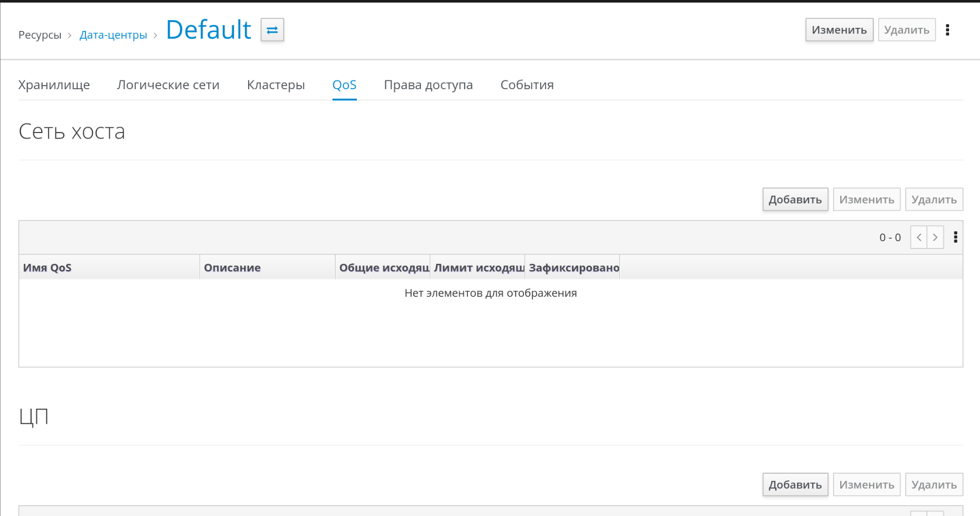The image size is (980, 516).
Task: Click the Дата-центры breadcrumb link
Action: coord(113,35)
